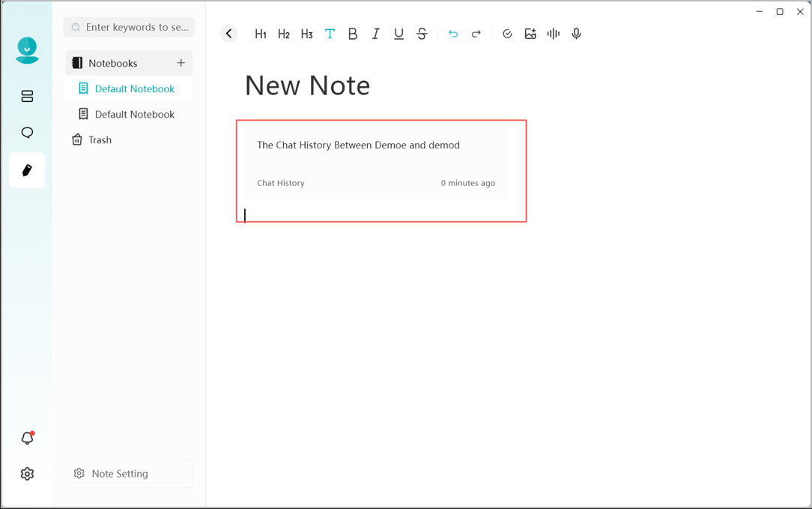This screenshot has width=812, height=509.
Task: Open the chat bubble sidebar icon
Action: point(27,133)
